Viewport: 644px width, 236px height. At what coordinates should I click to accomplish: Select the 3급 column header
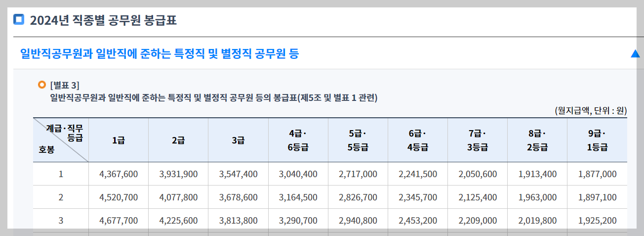pyautogui.click(x=238, y=140)
